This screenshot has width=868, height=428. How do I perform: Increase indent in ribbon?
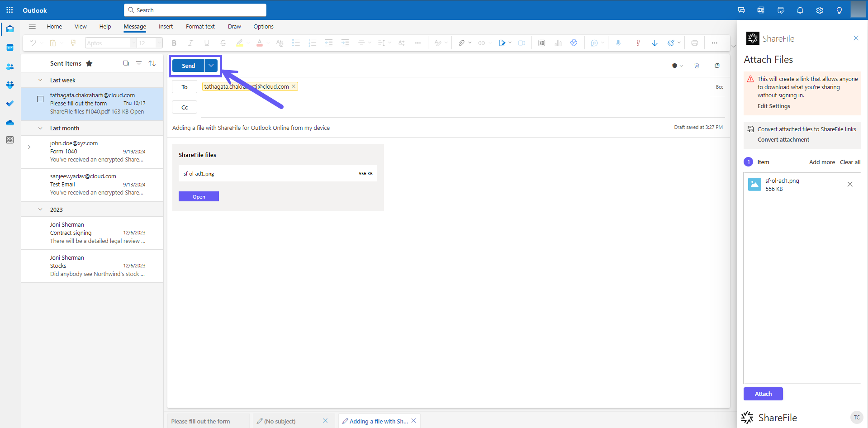pyautogui.click(x=345, y=43)
